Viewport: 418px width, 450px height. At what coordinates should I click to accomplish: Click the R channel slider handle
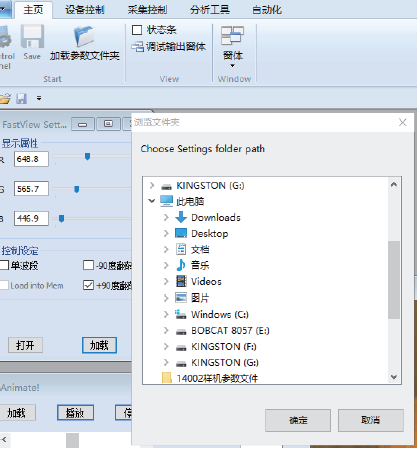point(87,156)
